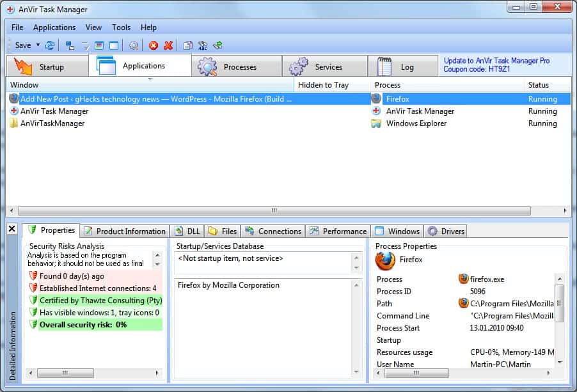Click the red X toolbar icon
577x392 pixels.
[x=168, y=45]
